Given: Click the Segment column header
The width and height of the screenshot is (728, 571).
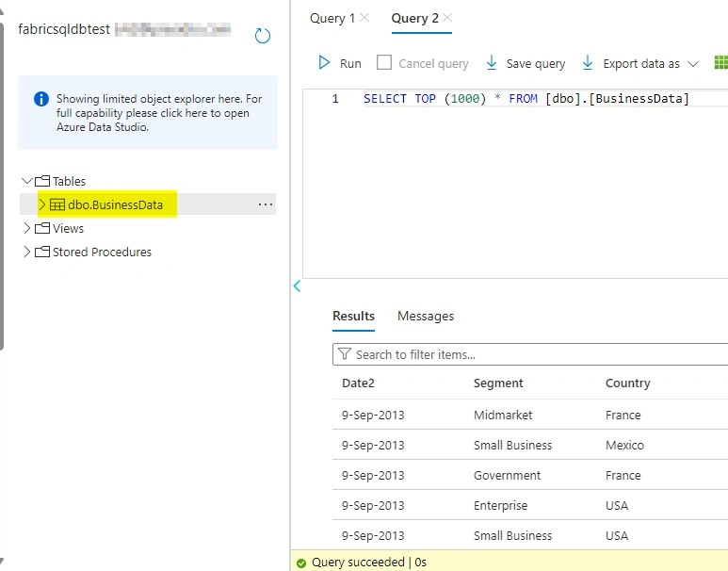Looking at the screenshot, I should click(x=498, y=383).
